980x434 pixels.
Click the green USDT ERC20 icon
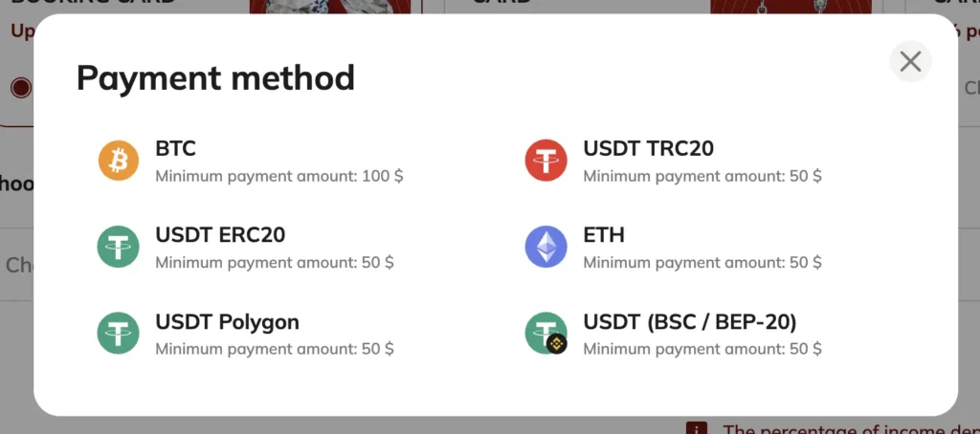pyautogui.click(x=119, y=247)
